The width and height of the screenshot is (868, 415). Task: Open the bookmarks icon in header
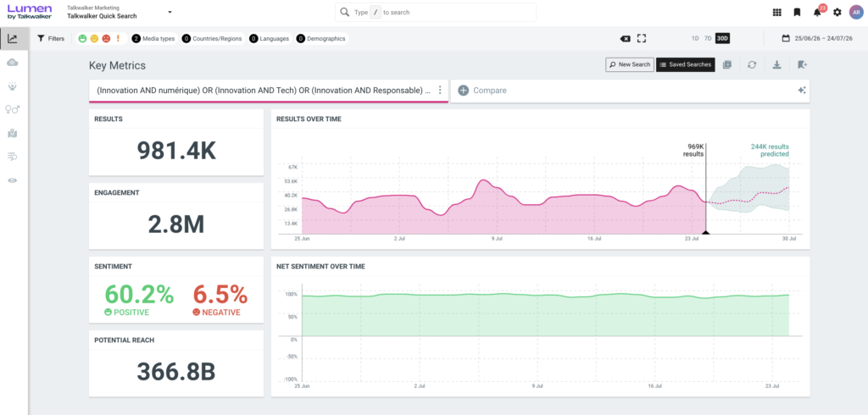pyautogui.click(x=797, y=12)
